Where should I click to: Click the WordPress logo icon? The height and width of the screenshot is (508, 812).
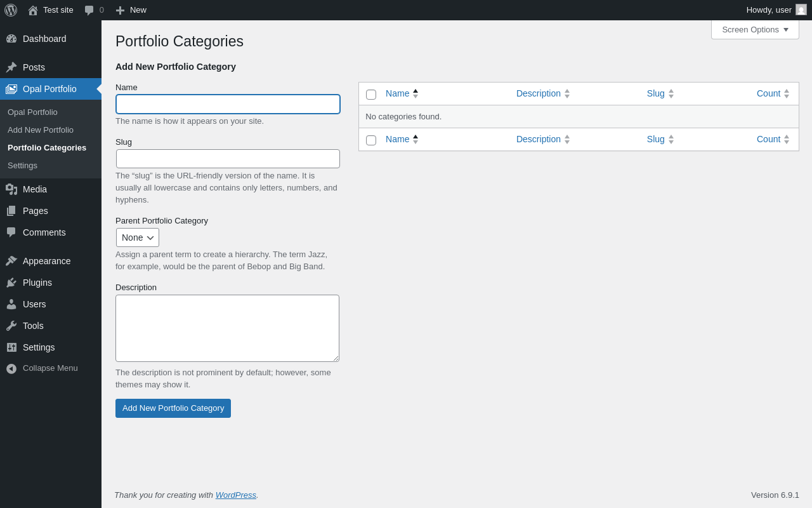[x=11, y=10]
